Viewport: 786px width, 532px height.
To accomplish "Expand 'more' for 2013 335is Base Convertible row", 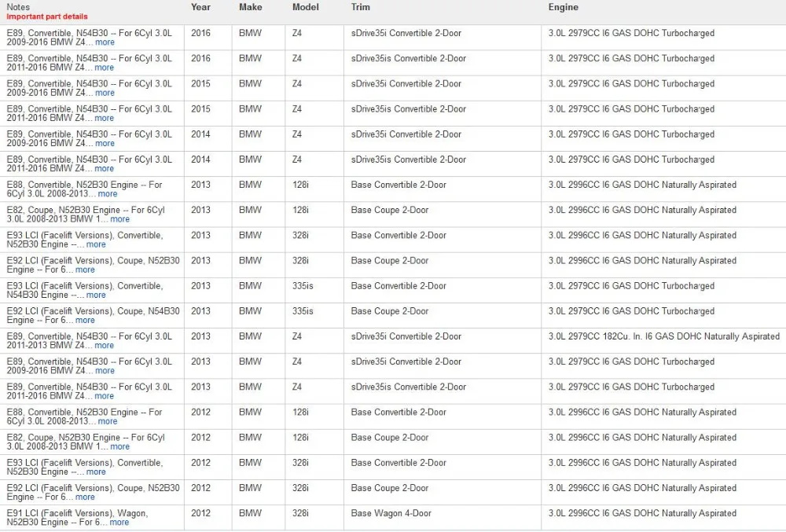I will tap(96, 295).
